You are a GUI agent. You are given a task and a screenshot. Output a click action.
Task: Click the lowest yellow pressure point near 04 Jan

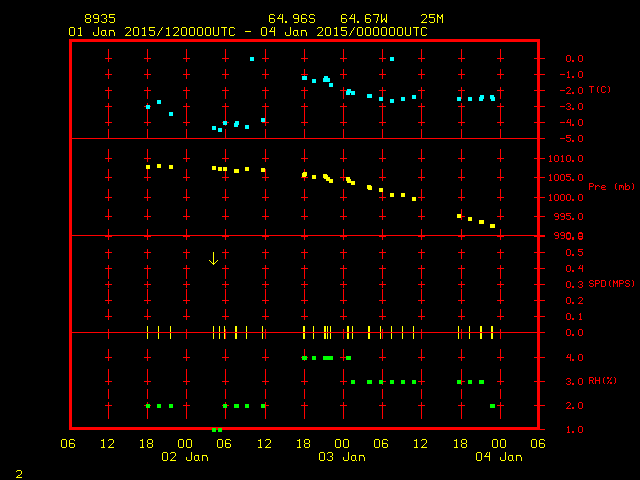point(493,226)
